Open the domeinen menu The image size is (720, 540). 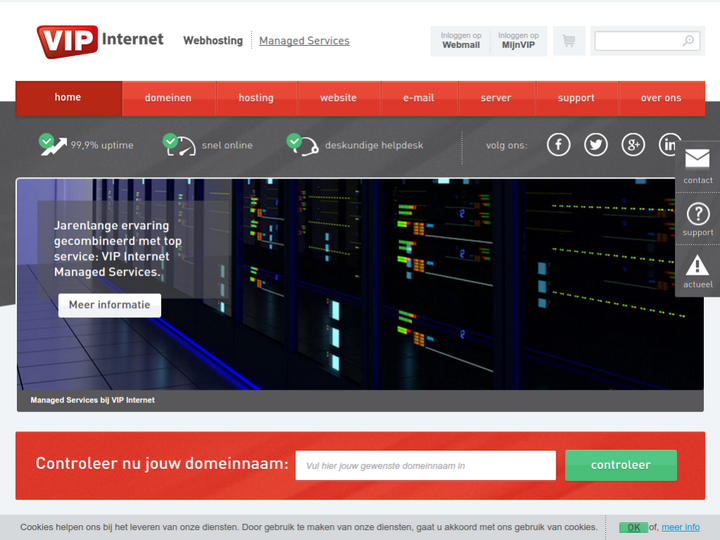tap(169, 98)
